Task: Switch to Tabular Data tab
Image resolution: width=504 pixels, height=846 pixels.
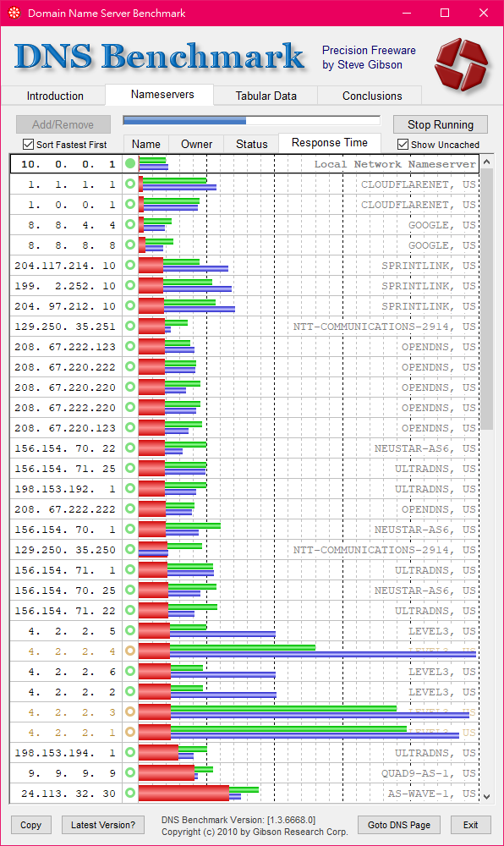Action: [266, 96]
